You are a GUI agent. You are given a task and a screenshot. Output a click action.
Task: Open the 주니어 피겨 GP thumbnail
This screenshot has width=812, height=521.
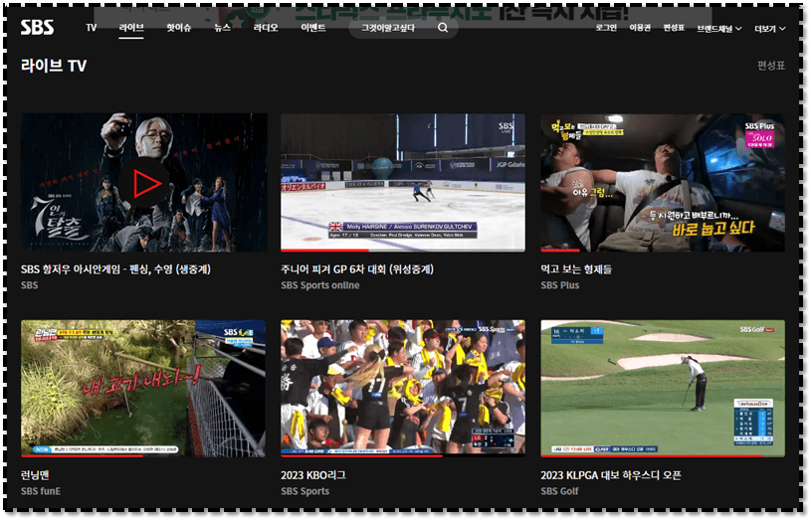[402, 183]
